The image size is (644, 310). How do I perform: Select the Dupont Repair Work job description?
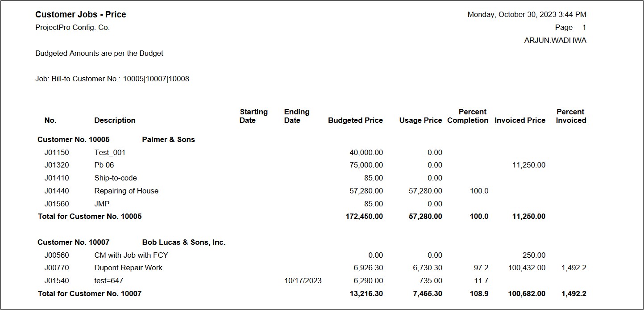point(128,268)
